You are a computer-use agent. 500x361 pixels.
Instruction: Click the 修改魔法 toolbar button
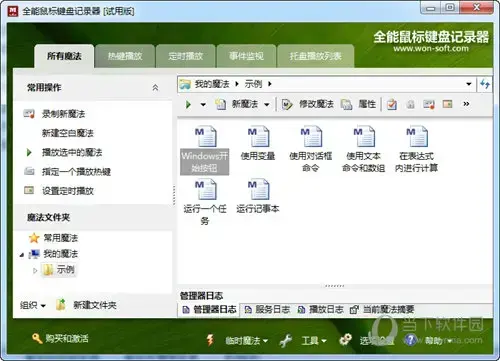click(307, 104)
